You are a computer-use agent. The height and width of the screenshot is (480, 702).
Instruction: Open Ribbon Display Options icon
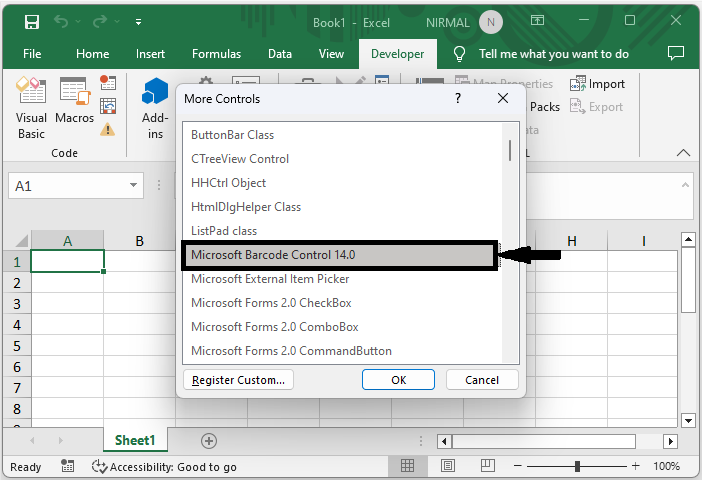[537, 20]
